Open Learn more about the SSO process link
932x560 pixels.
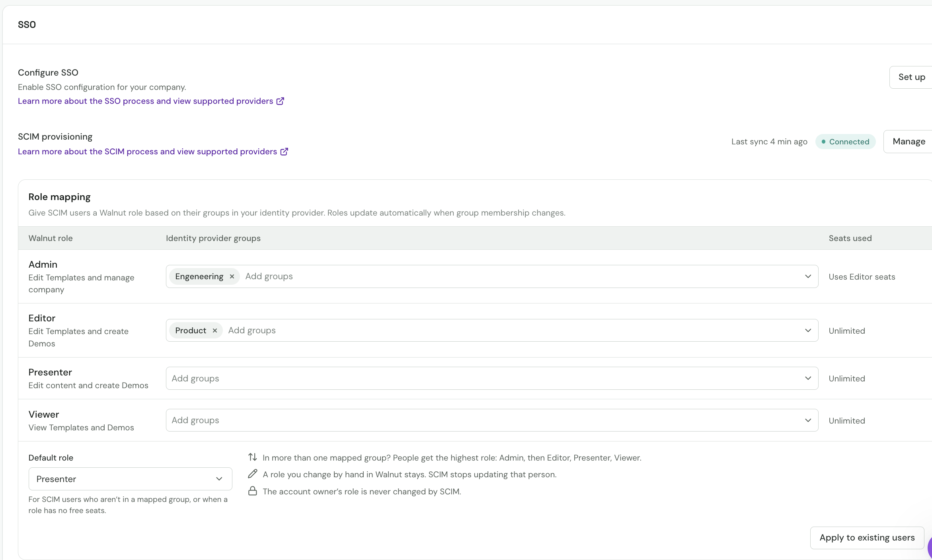[146, 101]
